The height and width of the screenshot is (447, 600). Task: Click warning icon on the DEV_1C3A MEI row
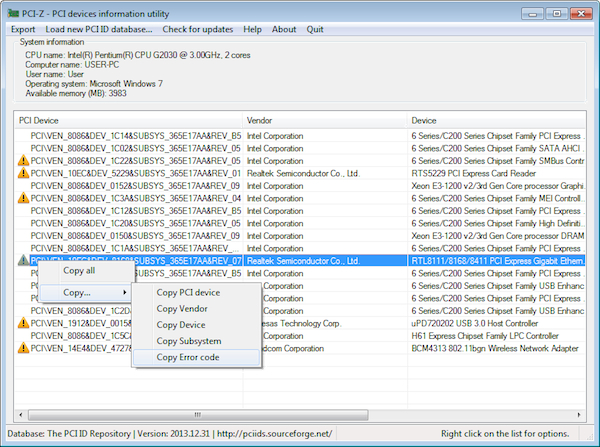pyautogui.click(x=23, y=198)
